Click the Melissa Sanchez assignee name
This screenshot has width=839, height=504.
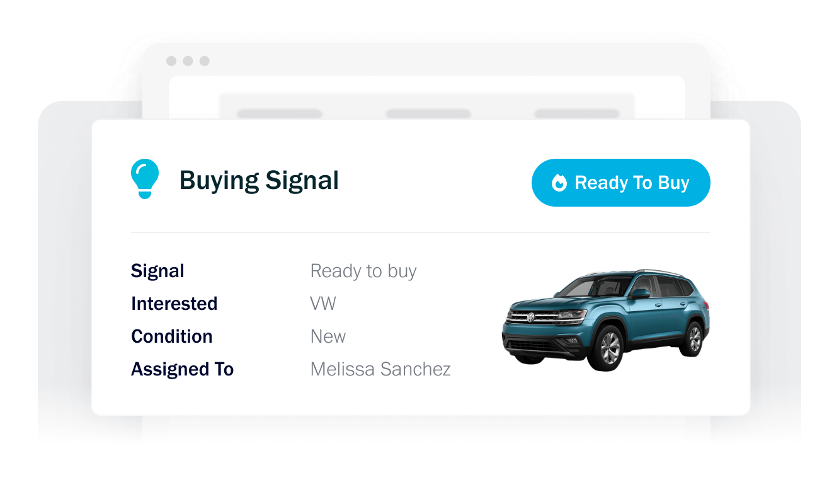click(380, 369)
